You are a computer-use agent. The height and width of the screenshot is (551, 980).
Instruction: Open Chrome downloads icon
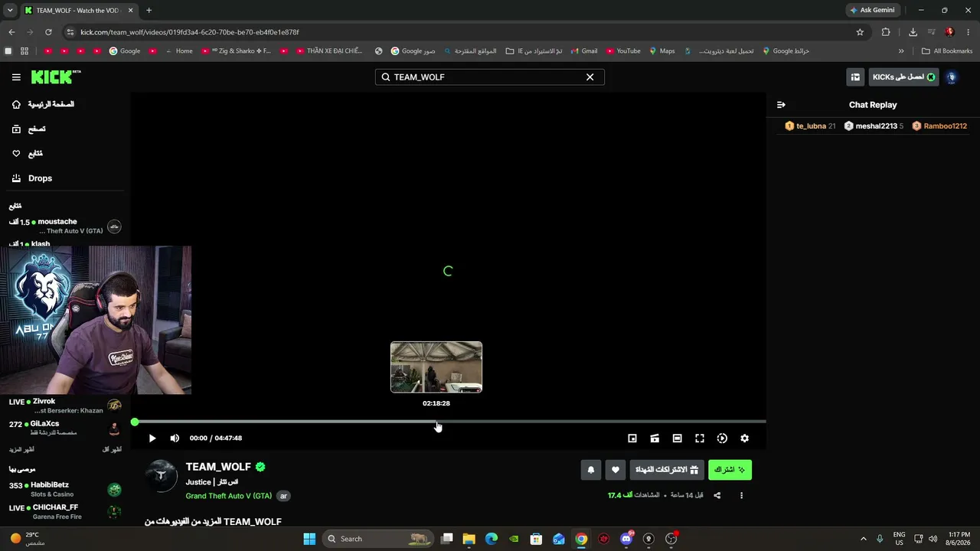[913, 32]
